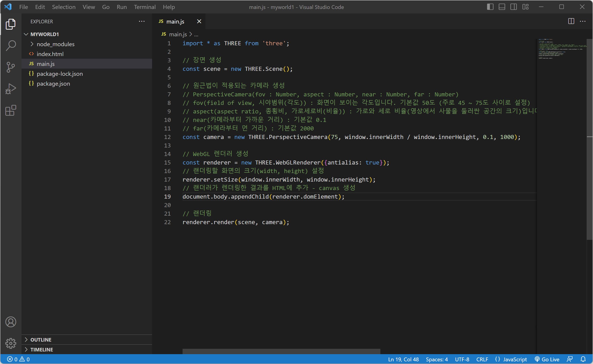The width and height of the screenshot is (593, 364).
Task: Click the horizontal scrollbar in the editor
Action: pos(281,351)
